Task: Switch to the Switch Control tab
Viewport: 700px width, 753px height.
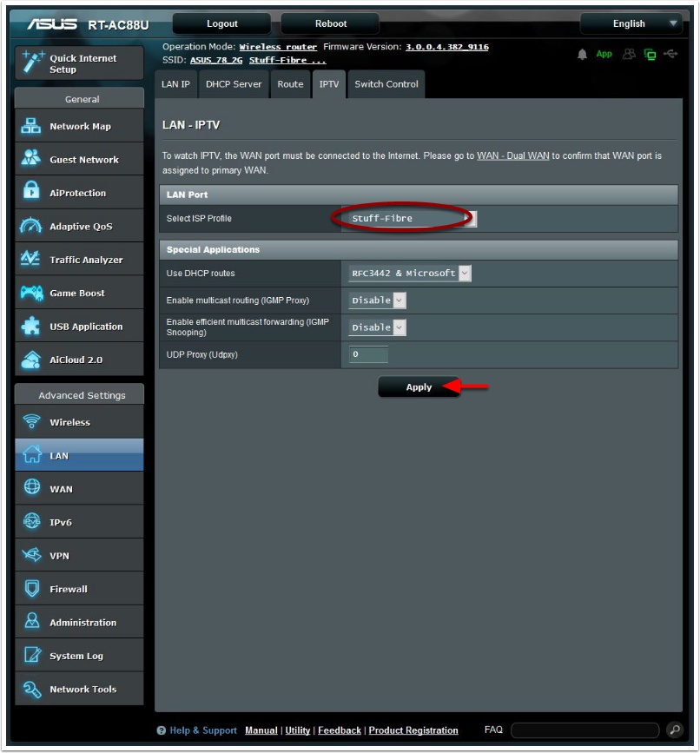Action: coord(386,84)
